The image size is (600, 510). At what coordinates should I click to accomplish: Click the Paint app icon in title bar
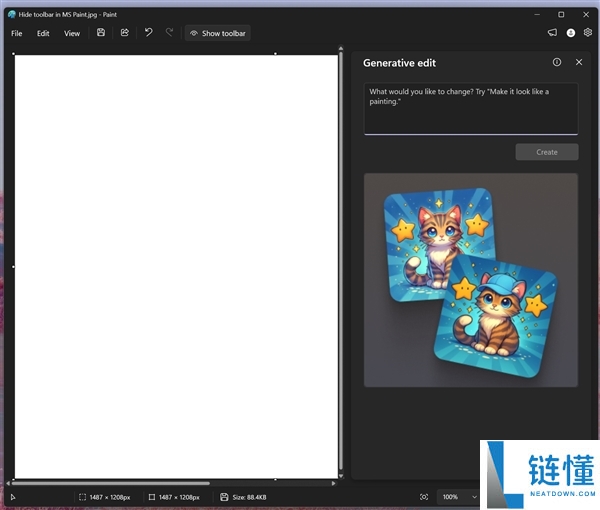pyautogui.click(x=12, y=15)
